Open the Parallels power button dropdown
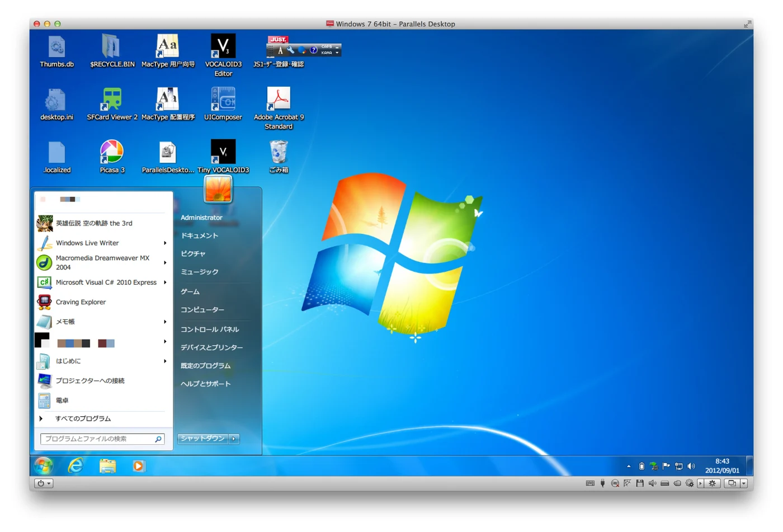This screenshot has width=783, height=532. pos(44,483)
